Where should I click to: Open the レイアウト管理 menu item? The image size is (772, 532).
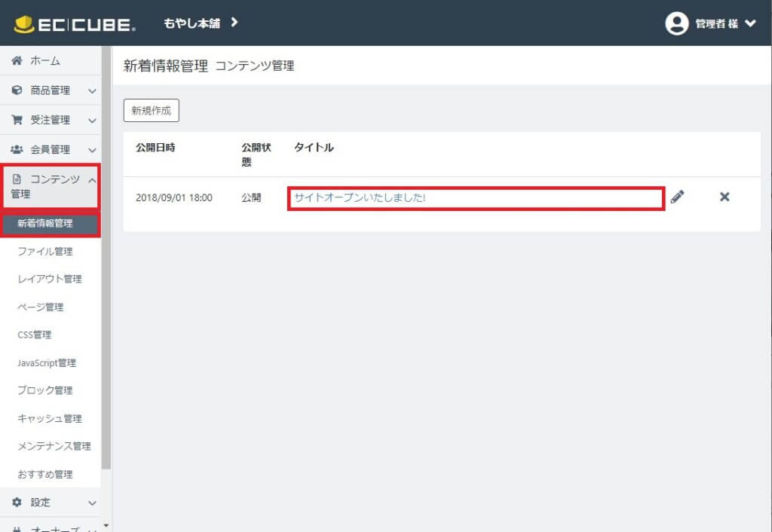click(x=50, y=280)
